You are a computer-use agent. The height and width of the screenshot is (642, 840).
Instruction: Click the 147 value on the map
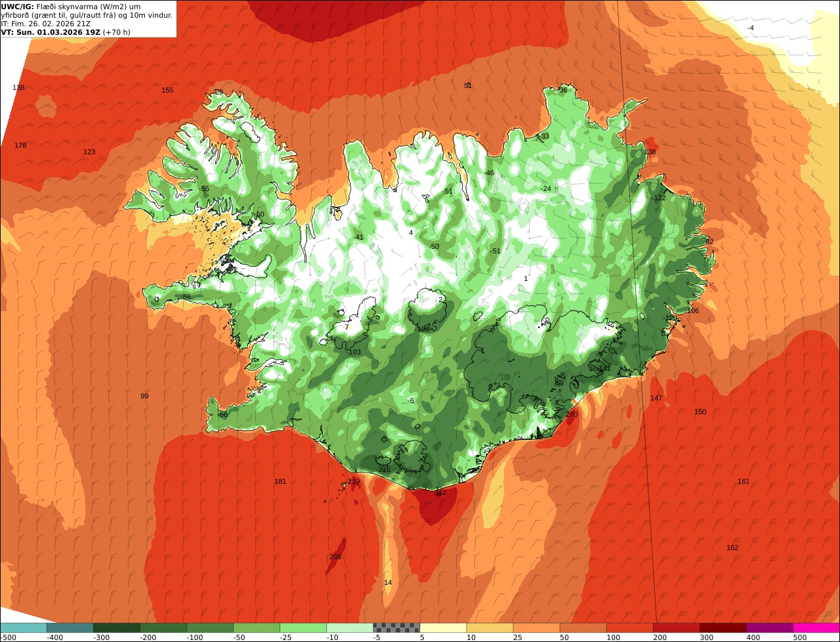tap(656, 398)
